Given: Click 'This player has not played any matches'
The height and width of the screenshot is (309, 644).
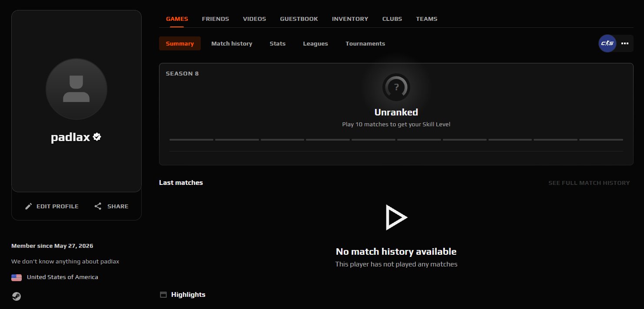Looking at the screenshot, I should point(396,264).
